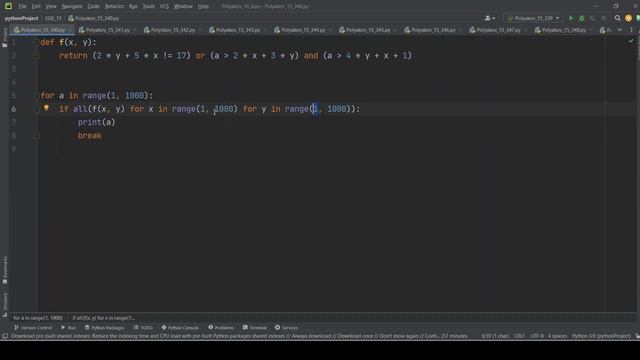640x360 pixels.
Task: Open the Polyakov_15_339 run configuration dropdown
Action: tap(533, 18)
